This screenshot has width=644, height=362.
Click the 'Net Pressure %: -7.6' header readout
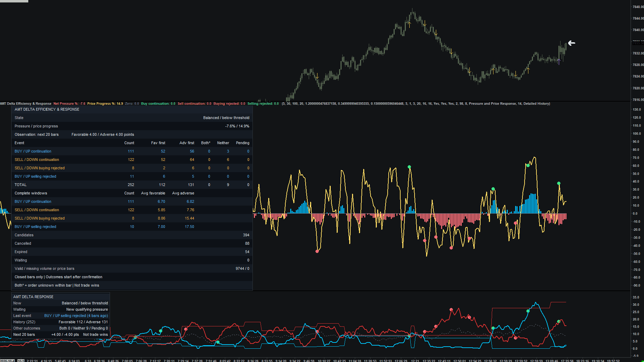69,104
